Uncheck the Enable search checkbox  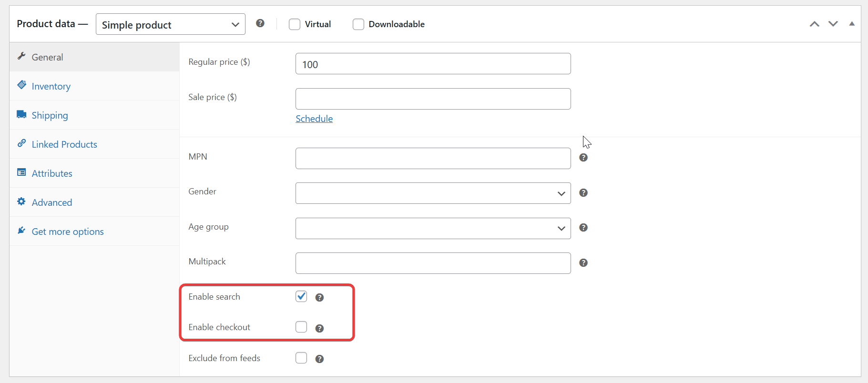tap(301, 296)
